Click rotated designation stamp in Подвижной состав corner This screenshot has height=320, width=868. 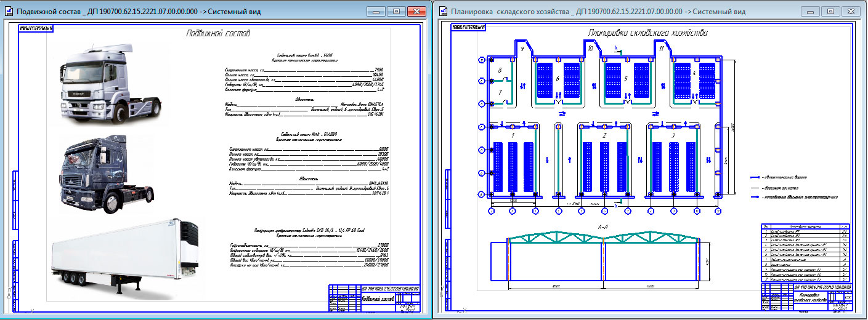36,27
